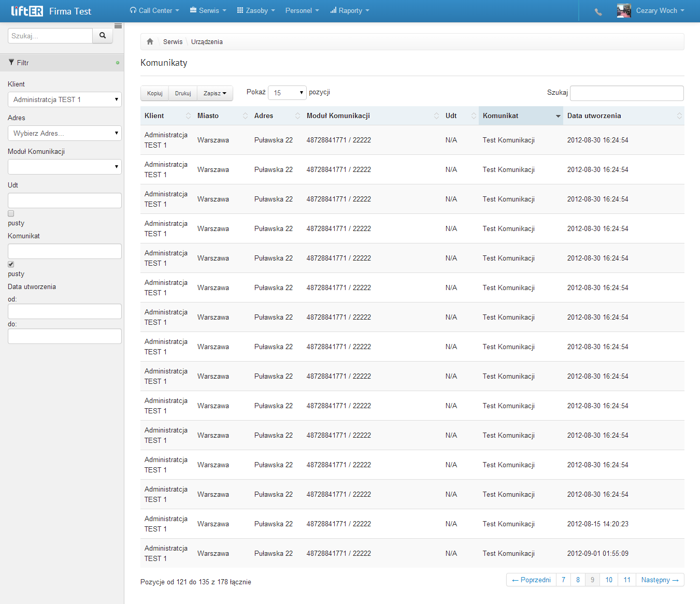Click the Serwis breadcrumb link
Image resolution: width=700 pixels, height=604 pixels.
173,42
